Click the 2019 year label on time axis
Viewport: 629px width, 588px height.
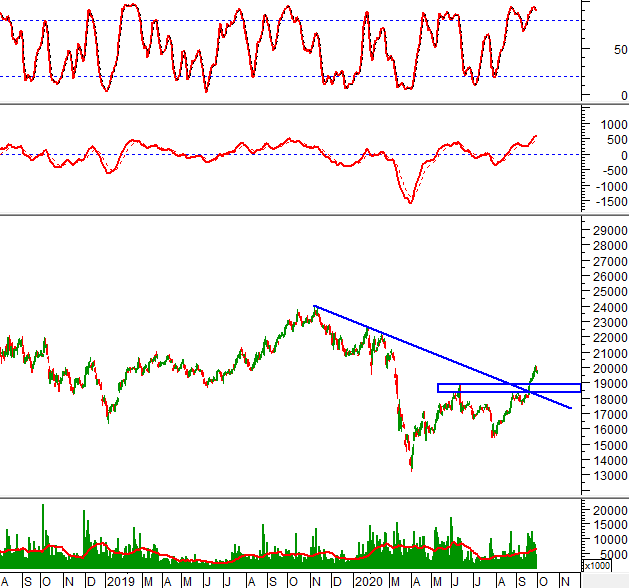[x=119, y=581]
